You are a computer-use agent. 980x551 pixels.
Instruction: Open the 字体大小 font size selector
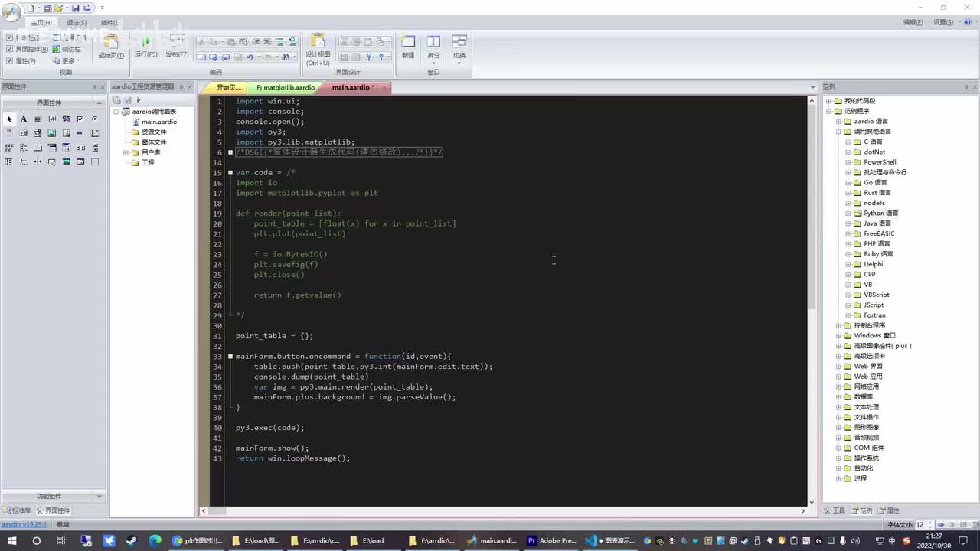(923, 525)
